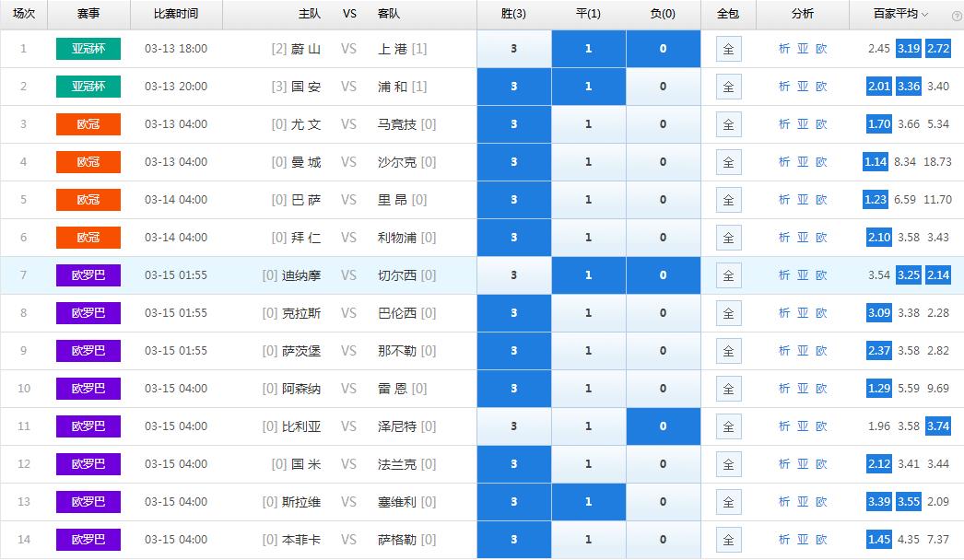This screenshot has height=560, width=964.
Task: Click the 负(0) column header
Action: pos(663,14)
